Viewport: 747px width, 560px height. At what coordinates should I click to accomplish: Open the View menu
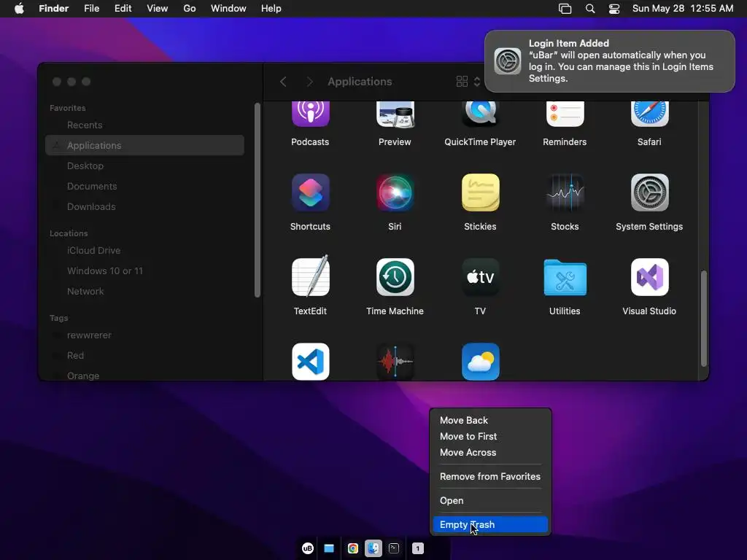[158, 9]
